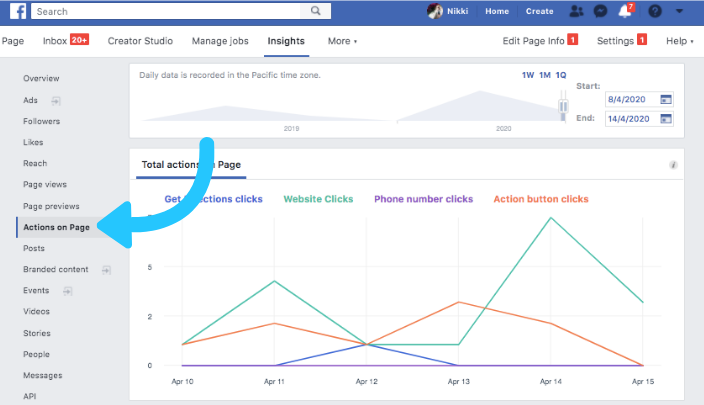
Task: Select Page previews in the sidebar
Action: (51, 206)
